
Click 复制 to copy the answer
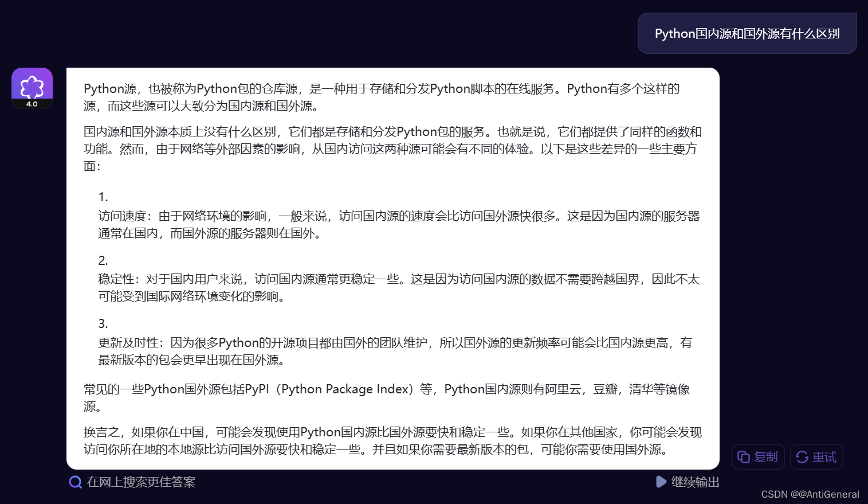(757, 456)
